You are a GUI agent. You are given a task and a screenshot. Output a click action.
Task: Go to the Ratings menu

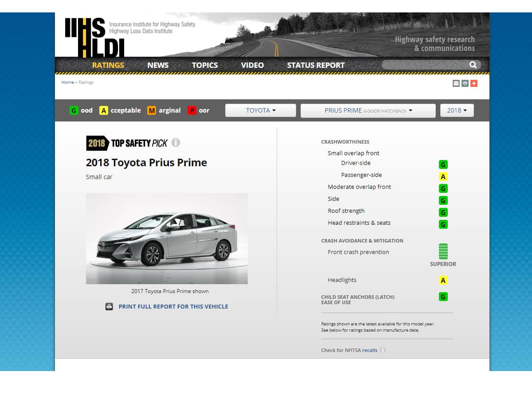[x=108, y=65]
